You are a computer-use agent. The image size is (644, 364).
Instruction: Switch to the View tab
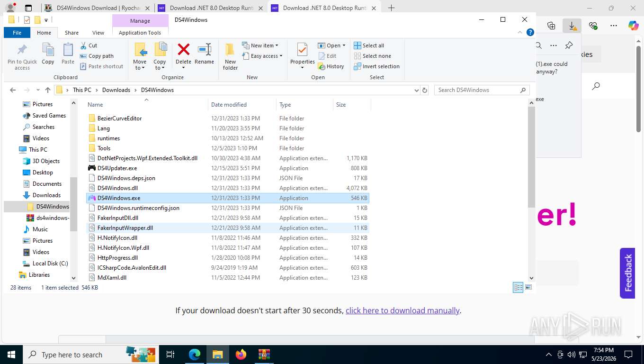coord(98,33)
